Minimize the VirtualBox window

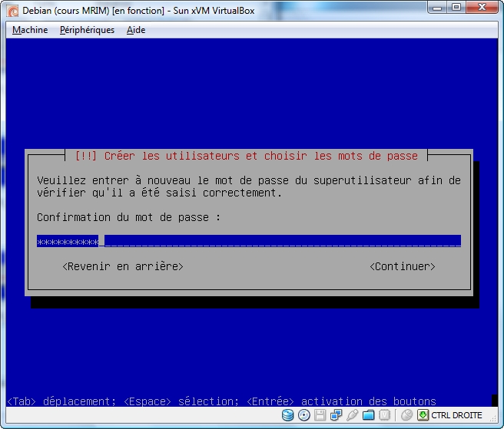(437, 8)
